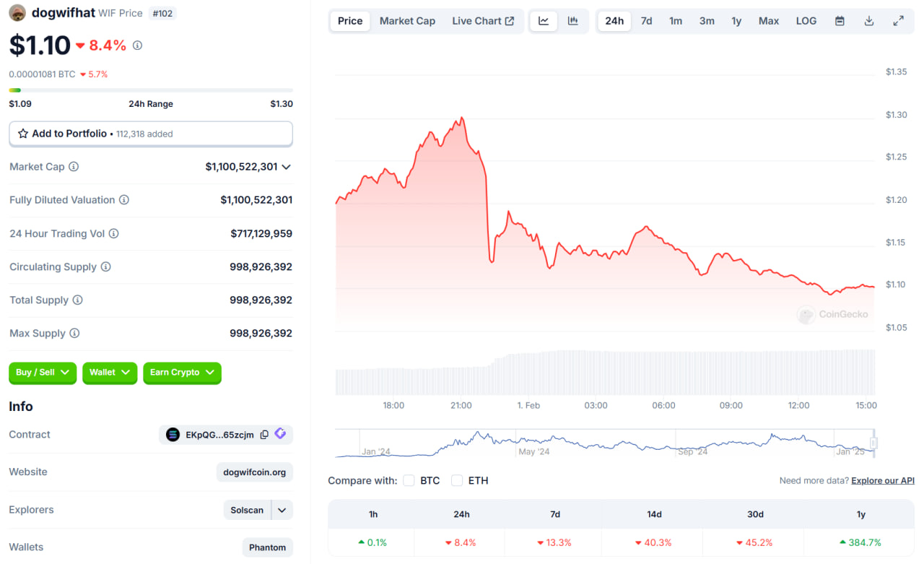Select the 3m time range

coord(707,21)
